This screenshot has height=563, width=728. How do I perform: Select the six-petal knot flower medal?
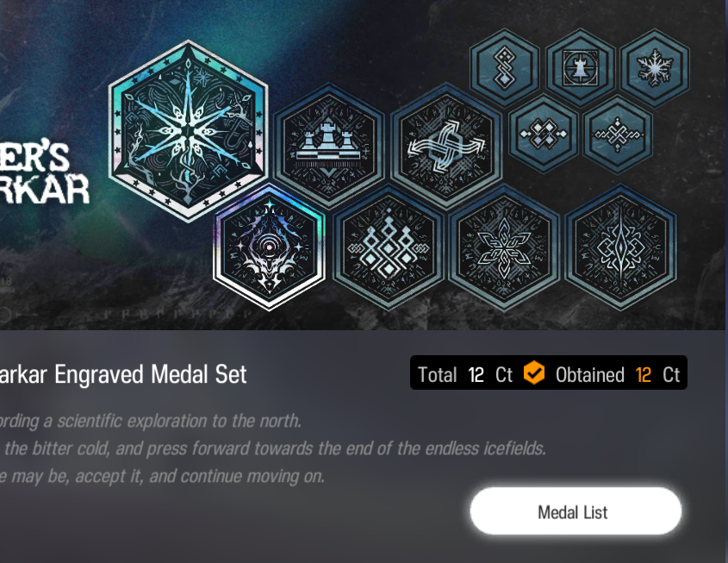pyautogui.click(x=504, y=247)
